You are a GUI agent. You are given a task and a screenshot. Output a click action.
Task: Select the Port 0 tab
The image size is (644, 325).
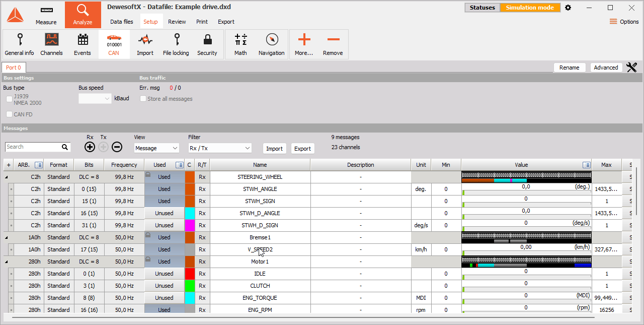(x=14, y=68)
